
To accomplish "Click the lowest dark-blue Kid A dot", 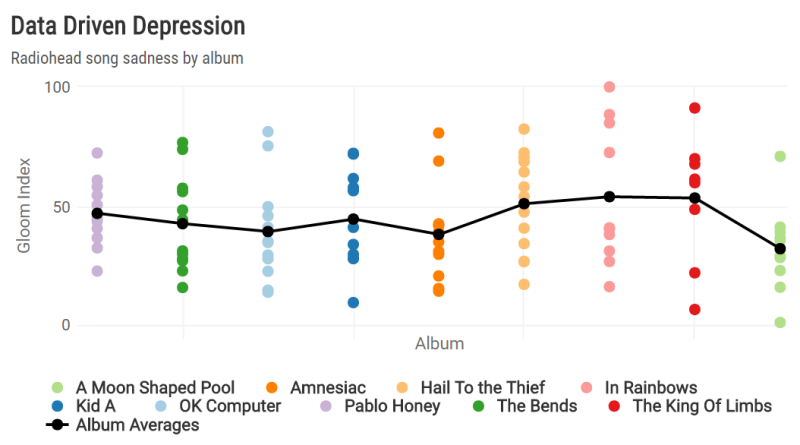I will coord(353,303).
